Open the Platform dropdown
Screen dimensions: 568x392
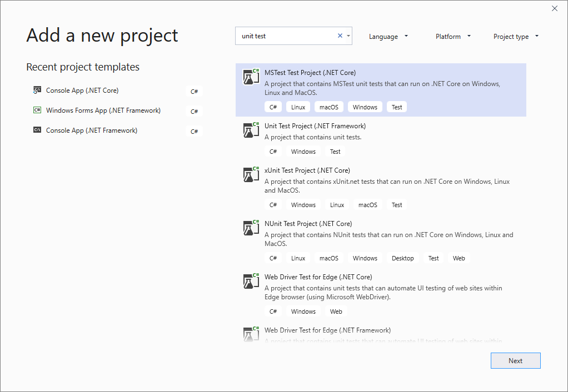pyautogui.click(x=452, y=36)
